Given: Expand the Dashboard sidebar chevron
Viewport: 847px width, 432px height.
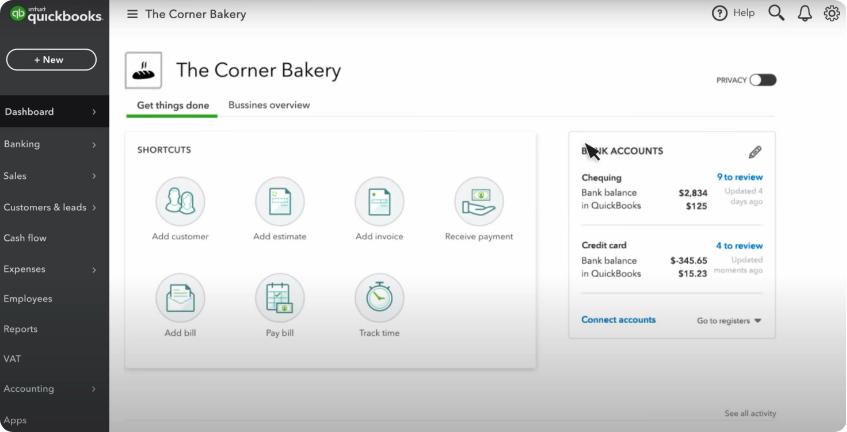Looking at the screenshot, I should pos(94,112).
